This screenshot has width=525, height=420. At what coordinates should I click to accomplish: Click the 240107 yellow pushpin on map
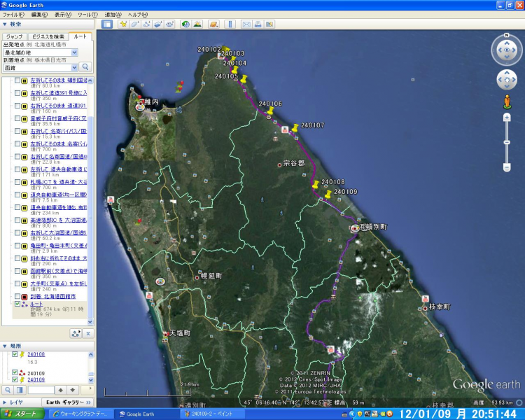point(295,128)
